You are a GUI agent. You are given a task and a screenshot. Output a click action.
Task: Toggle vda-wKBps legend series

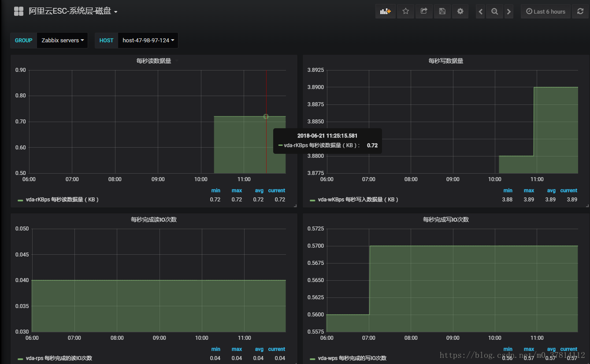[358, 200]
